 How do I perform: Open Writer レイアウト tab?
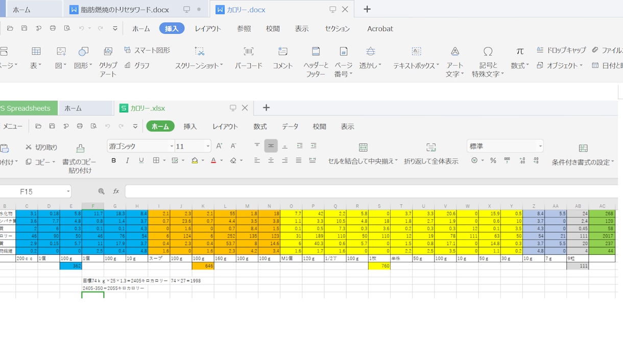tap(208, 29)
